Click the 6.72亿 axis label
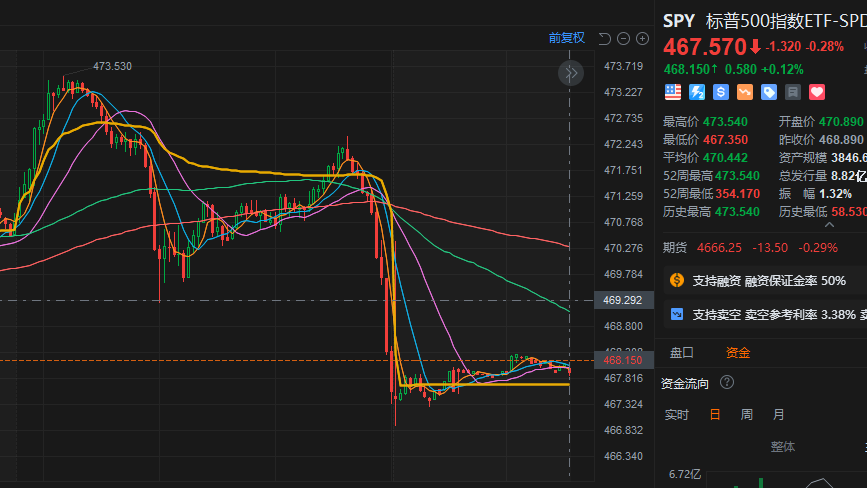 685,474
